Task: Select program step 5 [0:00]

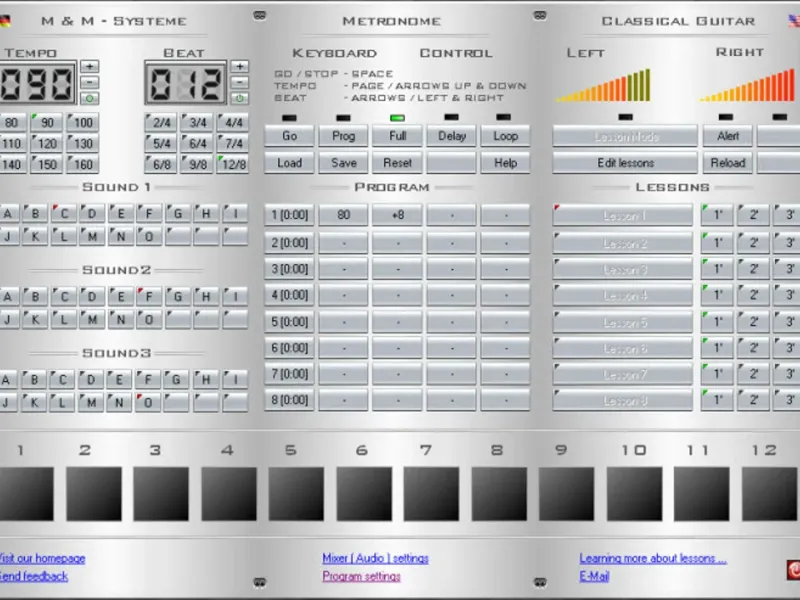Action: [x=289, y=322]
